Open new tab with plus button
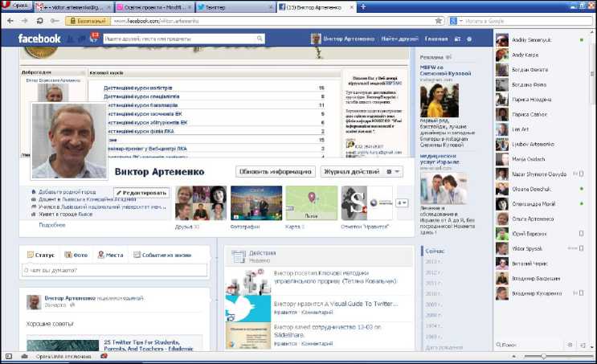 [x=364, y=6]
